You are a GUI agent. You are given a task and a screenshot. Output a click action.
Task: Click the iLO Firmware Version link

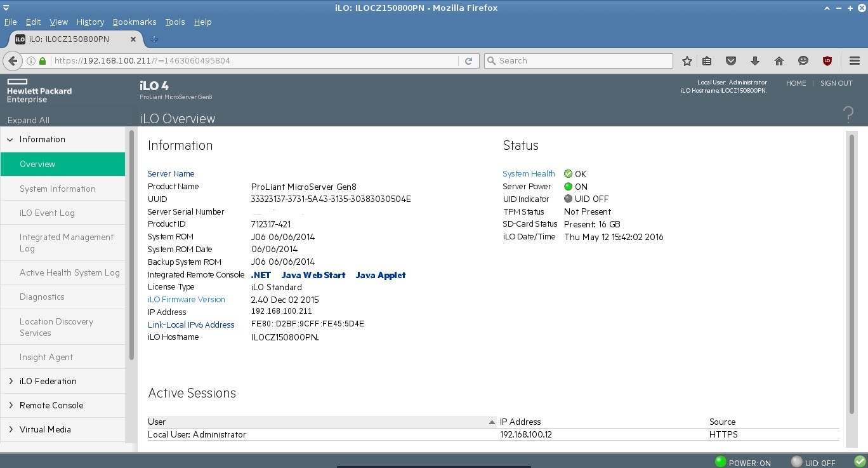(187, 300)
